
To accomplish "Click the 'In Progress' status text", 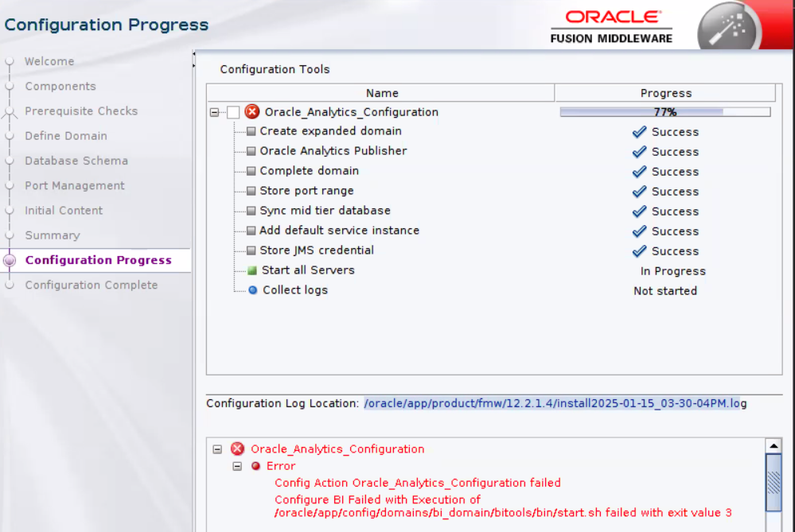I will click(672, 271).
